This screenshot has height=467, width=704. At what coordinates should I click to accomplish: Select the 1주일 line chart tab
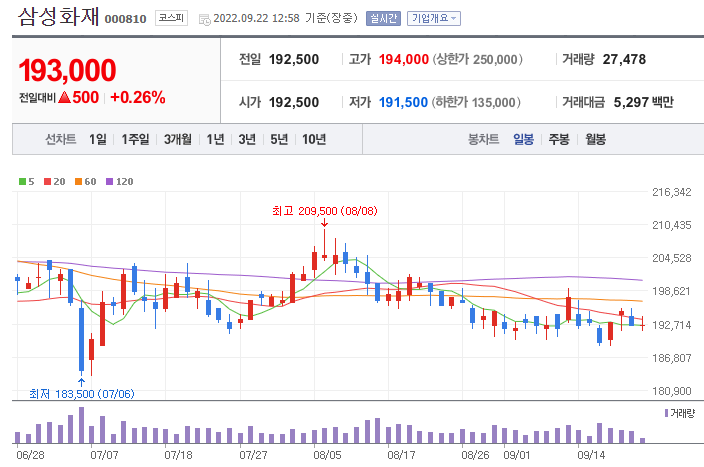pyautogui.click(x=136, y=139)
